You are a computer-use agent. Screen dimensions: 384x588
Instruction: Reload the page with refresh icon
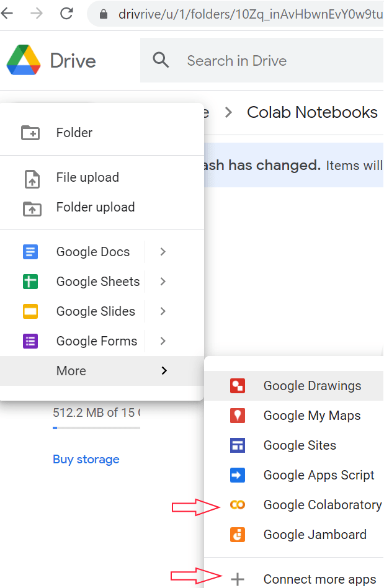66,14
